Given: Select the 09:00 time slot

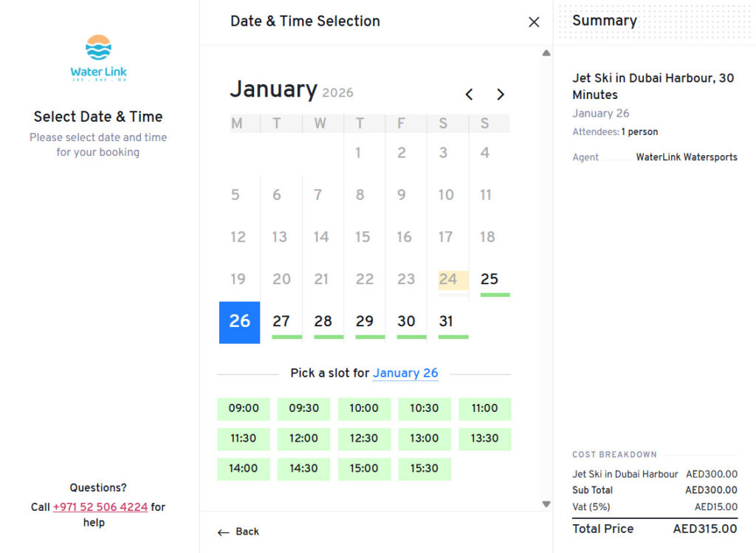Looking at the screenshot, I should 244,408.
